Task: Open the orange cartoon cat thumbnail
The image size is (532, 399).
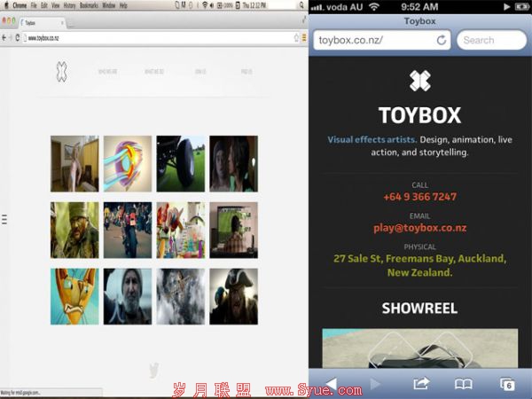Action: tap(74, 296)
